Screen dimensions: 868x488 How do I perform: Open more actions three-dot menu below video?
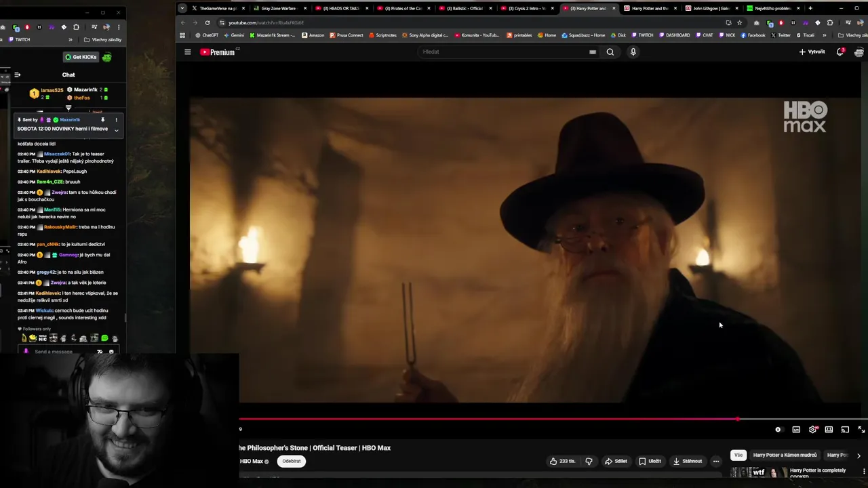point(715,461)
